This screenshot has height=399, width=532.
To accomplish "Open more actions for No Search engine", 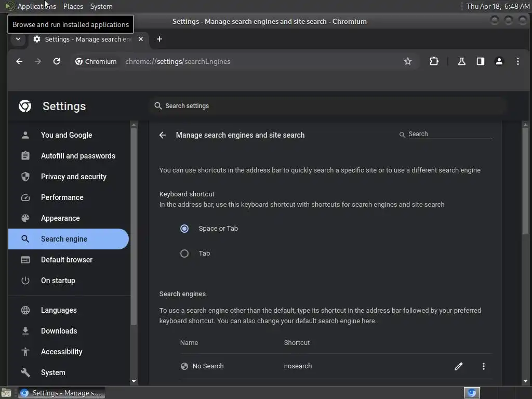I will pyautogui.click(x=484, y=366).
